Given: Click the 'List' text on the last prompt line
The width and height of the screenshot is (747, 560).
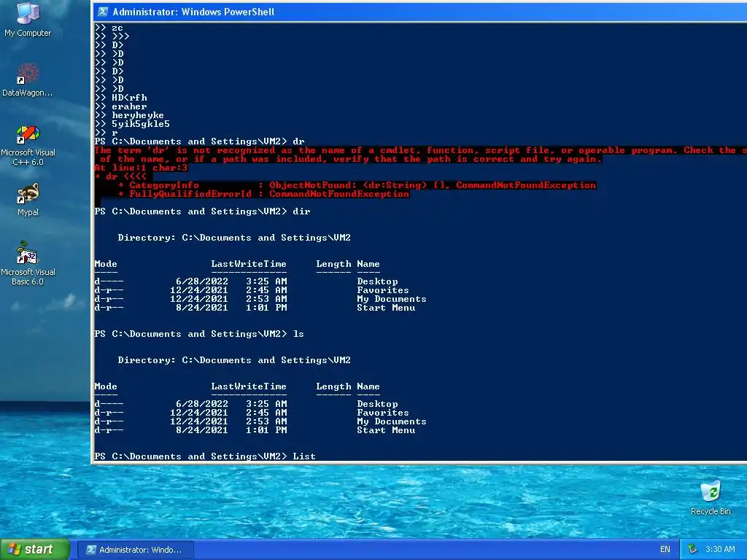Looking at the screenshot, I should coord(304,456).
